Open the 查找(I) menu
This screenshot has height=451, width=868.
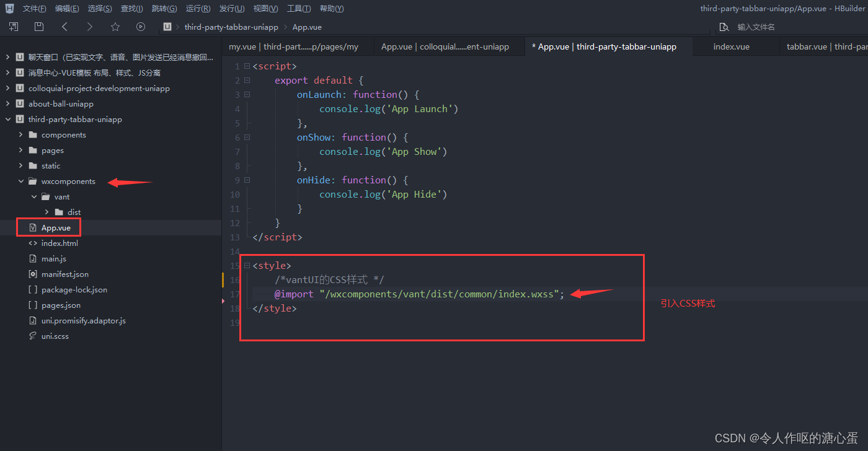point(131,9)
